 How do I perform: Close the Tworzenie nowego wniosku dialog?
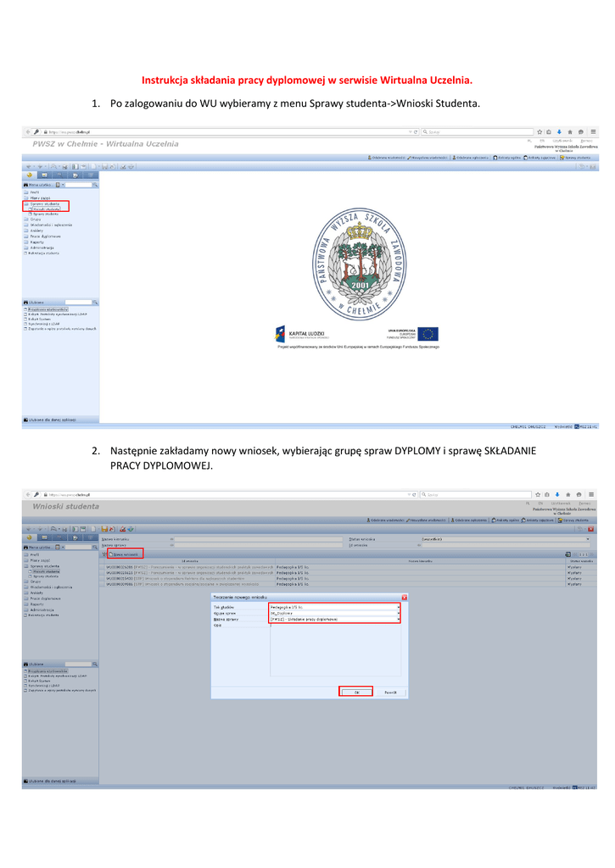(x=404, y=598)
